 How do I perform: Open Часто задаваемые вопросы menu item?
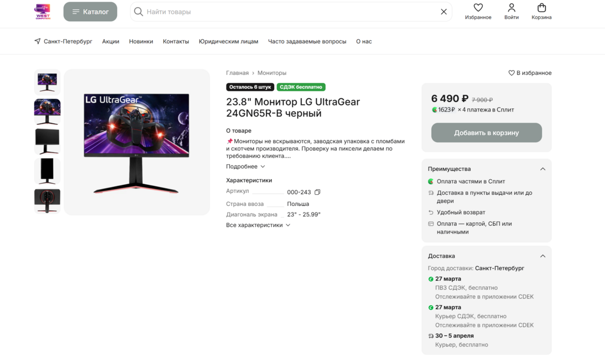click(x=307, y=41)
